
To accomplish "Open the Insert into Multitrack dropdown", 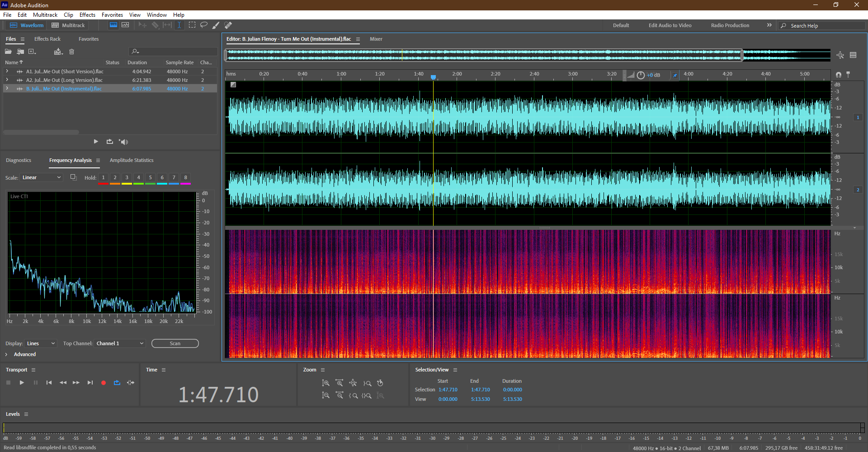I will [x=58, y=52].
